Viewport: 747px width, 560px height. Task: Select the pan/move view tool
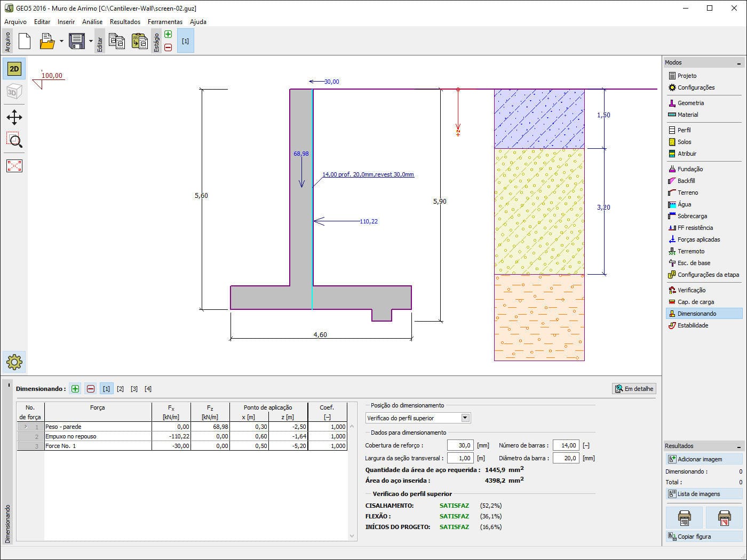(x=14, y=117)
